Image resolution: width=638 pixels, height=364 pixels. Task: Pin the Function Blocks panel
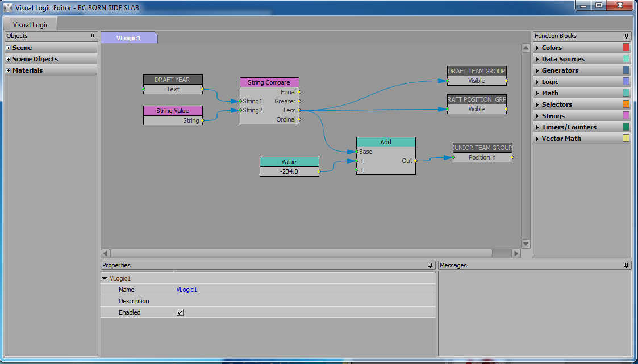click(x=626, y=36)
